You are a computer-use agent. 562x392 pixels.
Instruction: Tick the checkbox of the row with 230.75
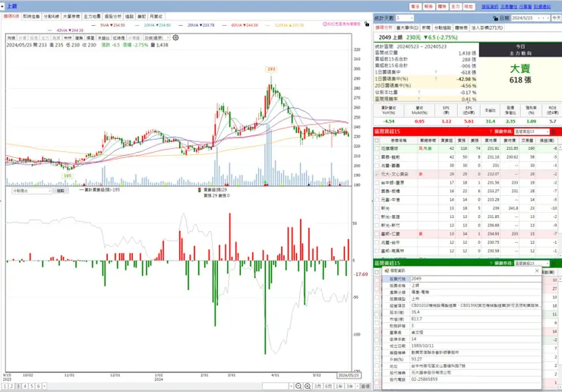(x=377, y=242)
